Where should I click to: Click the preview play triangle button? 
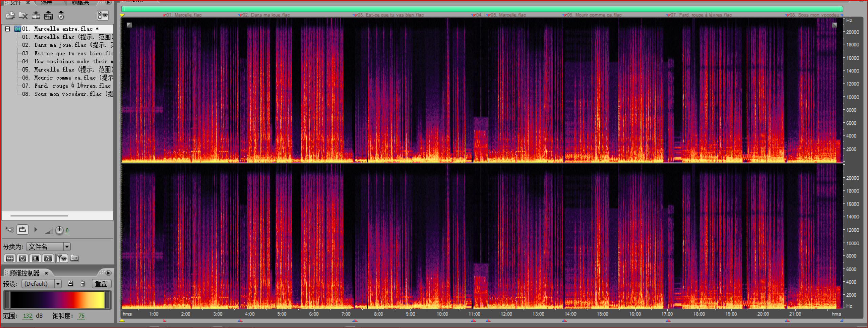(x=36, y=230)
